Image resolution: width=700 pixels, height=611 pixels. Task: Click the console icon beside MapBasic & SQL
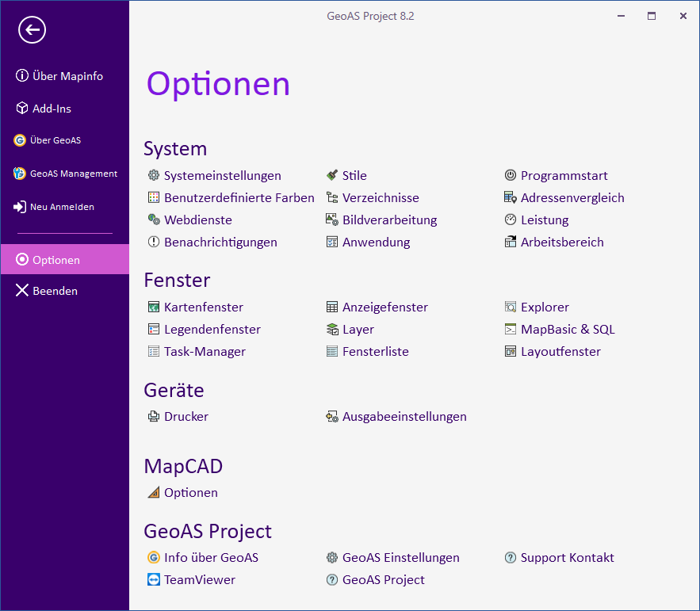coord(511,329)
